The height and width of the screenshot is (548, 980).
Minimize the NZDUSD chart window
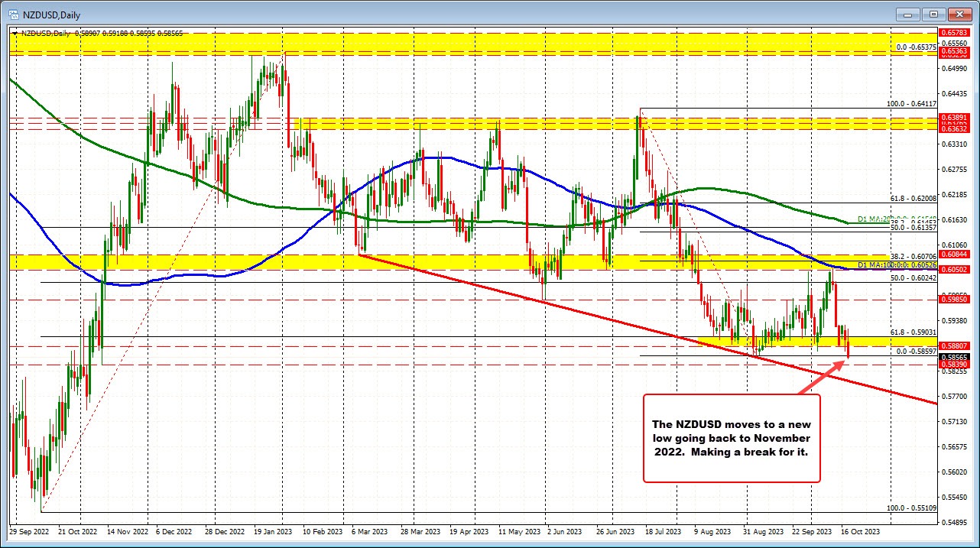coord(907,14)
